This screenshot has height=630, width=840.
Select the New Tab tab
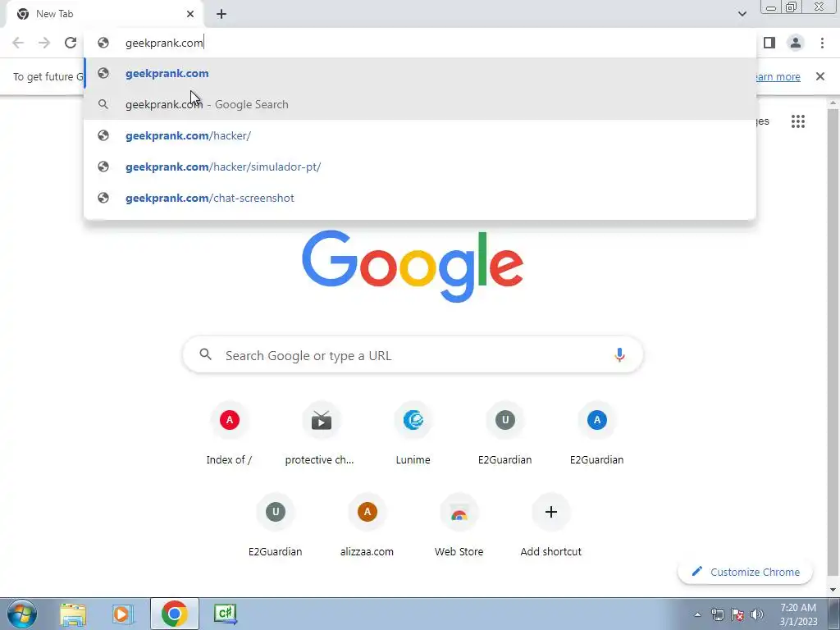104,14
